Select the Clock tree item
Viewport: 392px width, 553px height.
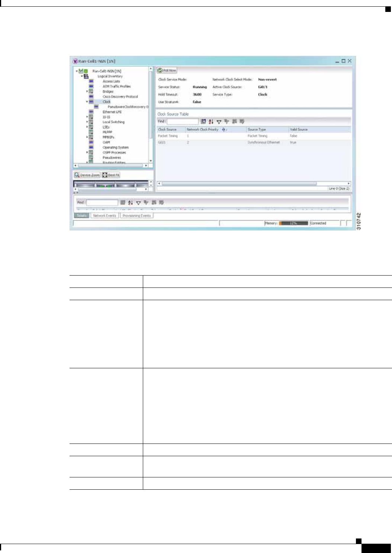pyautogui.click(x=107, y=102)
